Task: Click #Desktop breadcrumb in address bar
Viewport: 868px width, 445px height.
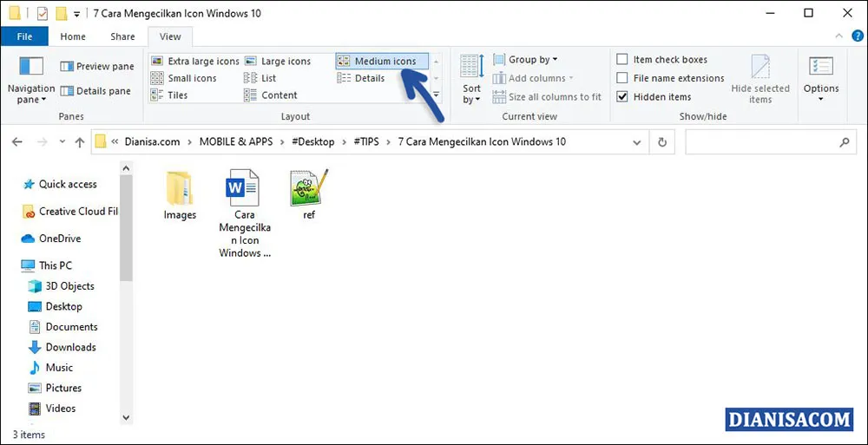Action: pos(312,141)
